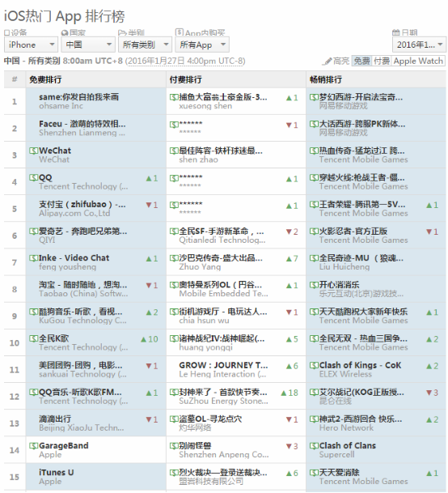
Task: Click in-app purchase icon next to WeChat
Action: 33,151
